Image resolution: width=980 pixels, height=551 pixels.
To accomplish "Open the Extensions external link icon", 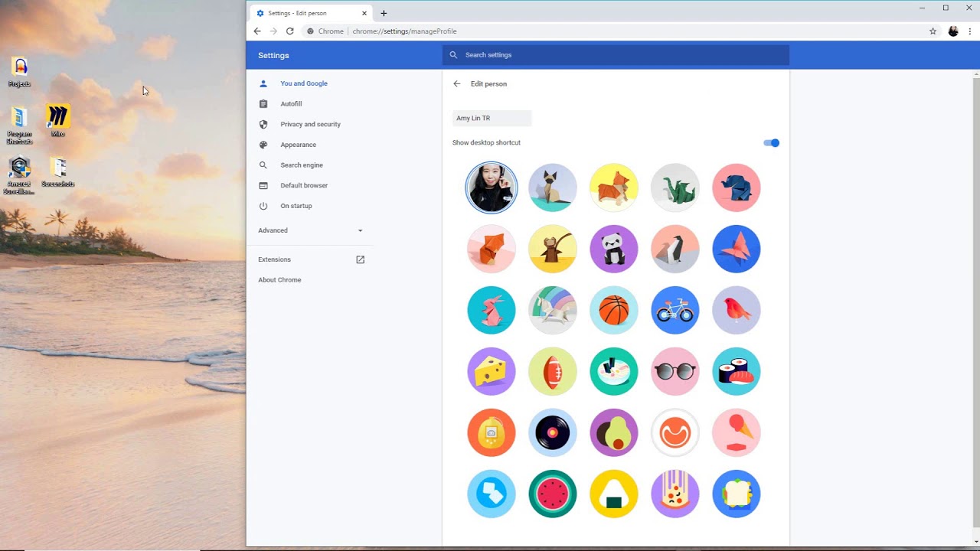I will [361, 259].
